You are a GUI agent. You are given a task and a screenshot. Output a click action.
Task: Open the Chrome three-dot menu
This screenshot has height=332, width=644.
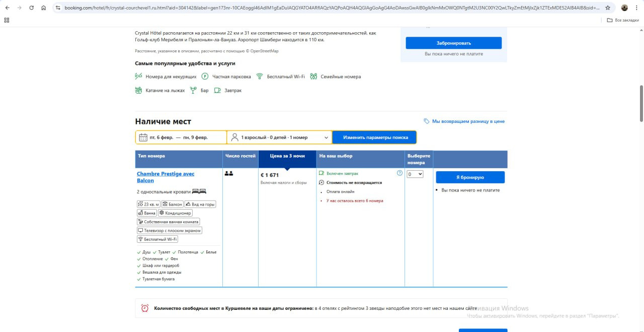pos(636,8)
